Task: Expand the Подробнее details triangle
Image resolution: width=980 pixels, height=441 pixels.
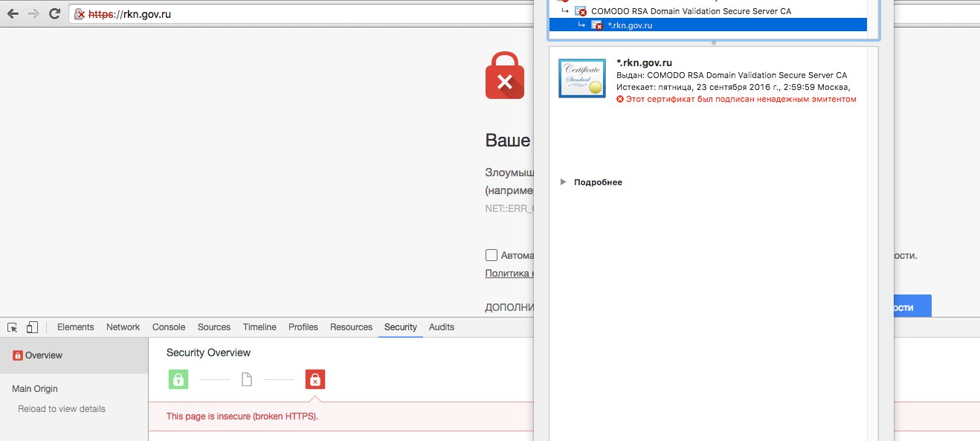Action: click(x=564, y=182)
